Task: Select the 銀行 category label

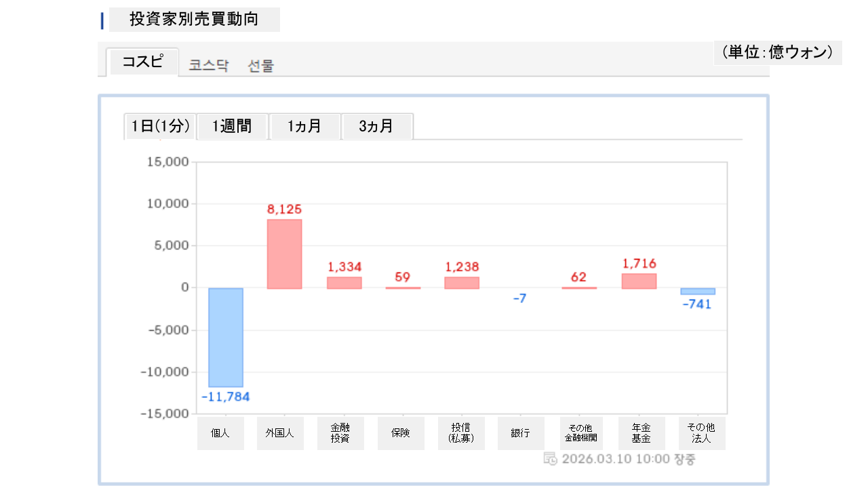Action: click(520, 433)
